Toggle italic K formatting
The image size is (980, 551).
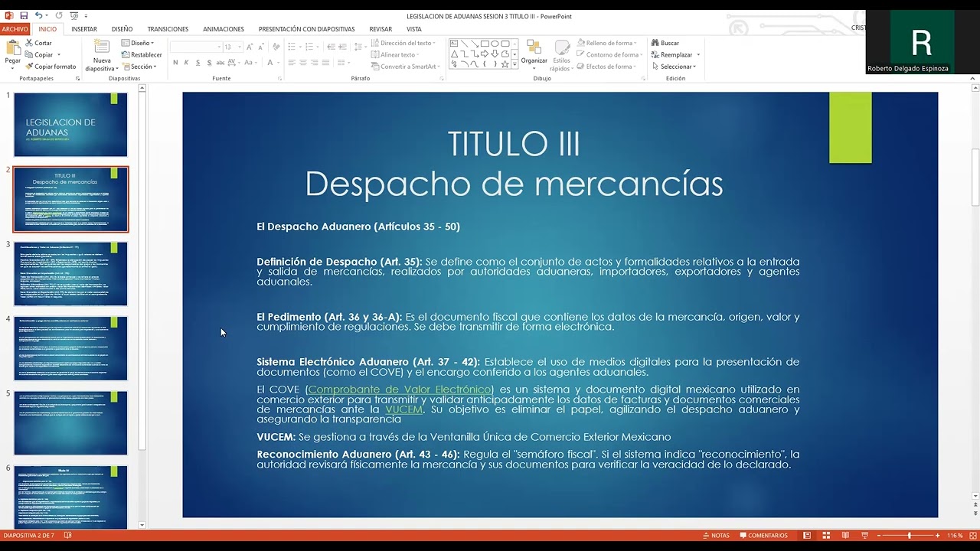[x=186, y=62]
